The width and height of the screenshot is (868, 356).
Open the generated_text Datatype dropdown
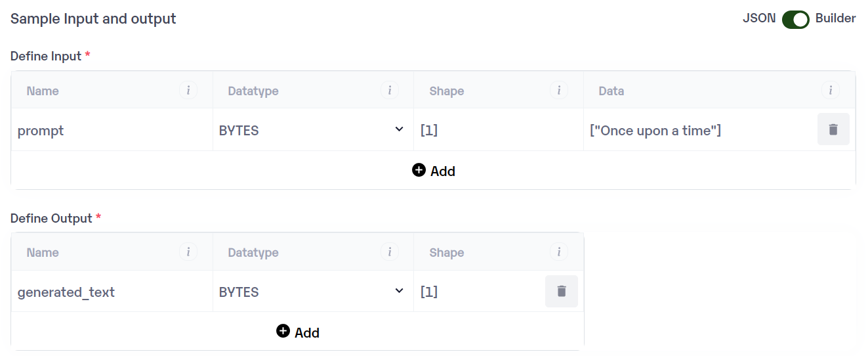pos(312,292)
